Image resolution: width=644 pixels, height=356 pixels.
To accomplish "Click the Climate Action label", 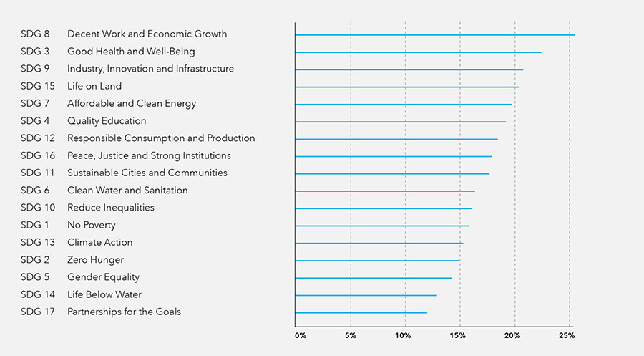I will 99,242.
